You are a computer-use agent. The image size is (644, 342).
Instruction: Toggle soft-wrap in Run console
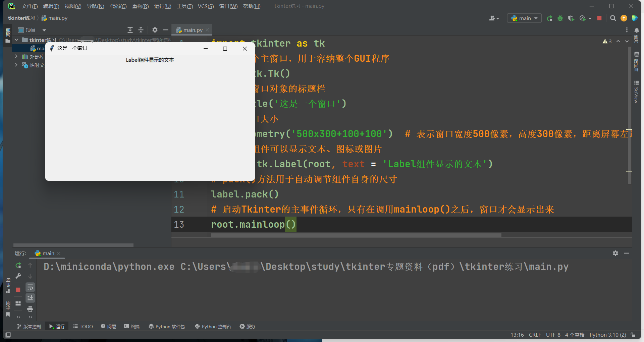pos(30,287)
